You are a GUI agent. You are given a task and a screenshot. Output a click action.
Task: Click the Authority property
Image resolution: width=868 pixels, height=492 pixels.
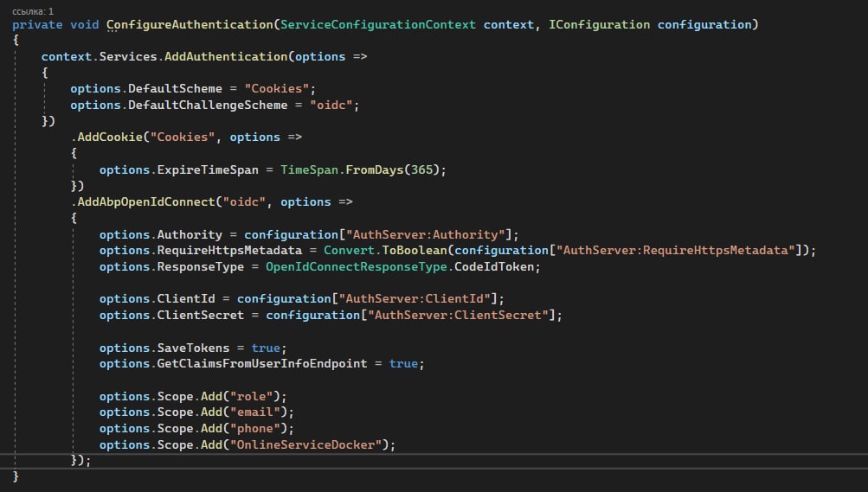[190, 235]
